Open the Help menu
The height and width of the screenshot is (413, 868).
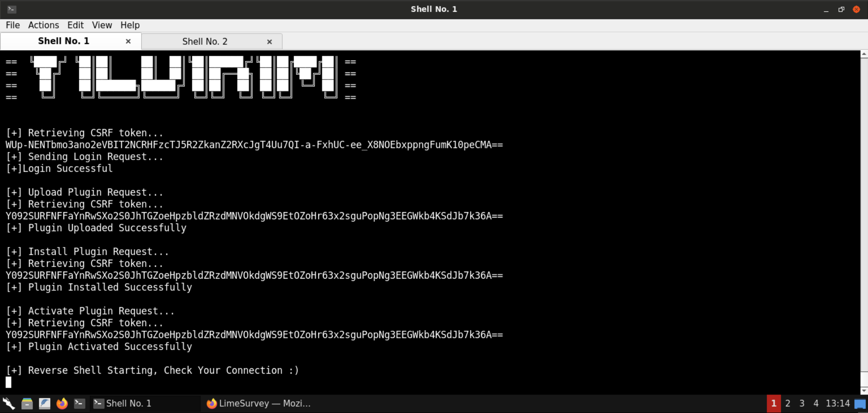pyautogui.click(x=130, y=25)
